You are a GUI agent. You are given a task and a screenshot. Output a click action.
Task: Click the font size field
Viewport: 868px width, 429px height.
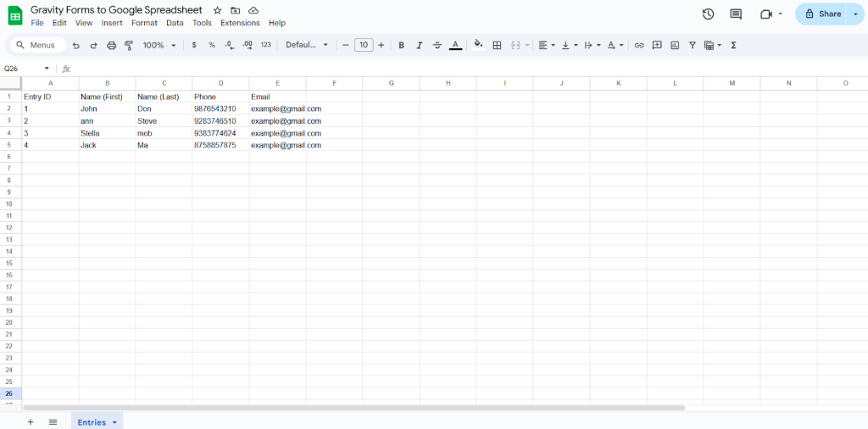pyautogui.click(x=364, y=46)
